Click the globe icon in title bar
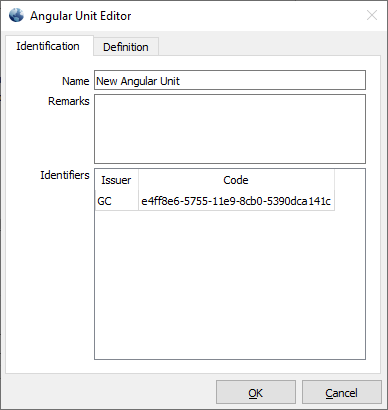This screenshot has height=410, width=388. pos(16,15)
